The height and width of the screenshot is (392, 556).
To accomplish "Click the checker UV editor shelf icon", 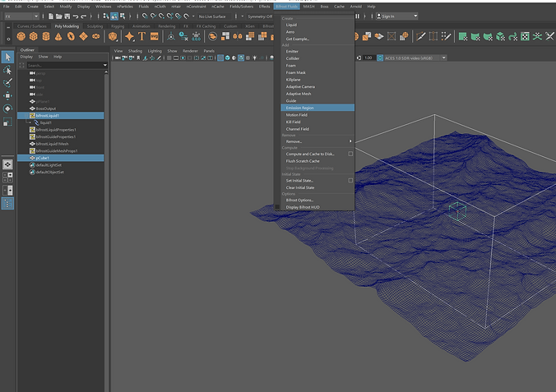I will 525,36.
